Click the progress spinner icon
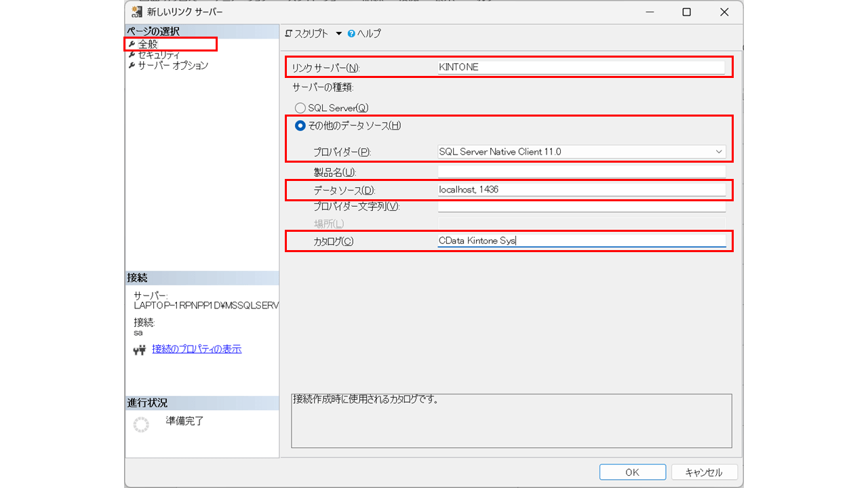This screenshot has width=868, height=488. (x=140, y=425)
